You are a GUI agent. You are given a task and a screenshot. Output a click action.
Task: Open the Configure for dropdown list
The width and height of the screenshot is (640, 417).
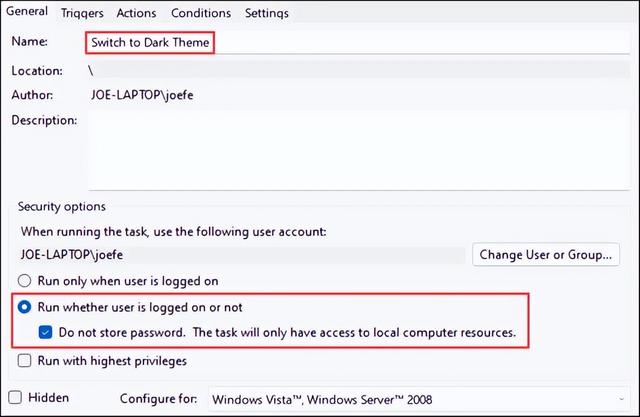(419, 399)
